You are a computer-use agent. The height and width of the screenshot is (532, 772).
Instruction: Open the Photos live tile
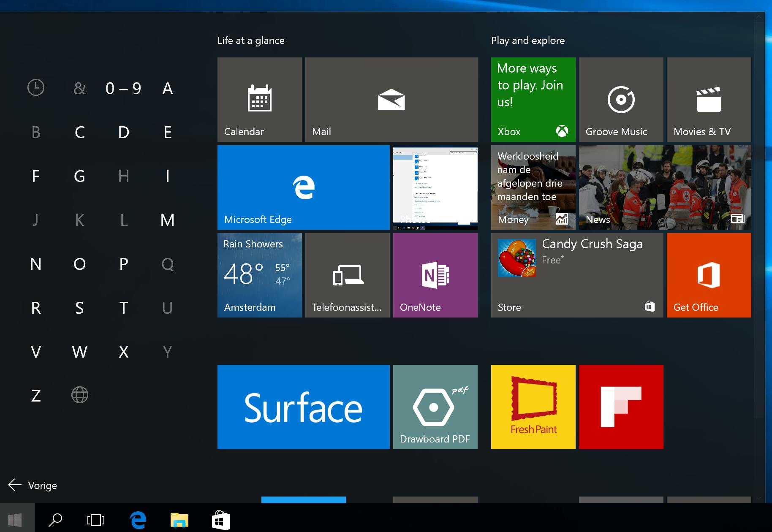coord(435,187)
